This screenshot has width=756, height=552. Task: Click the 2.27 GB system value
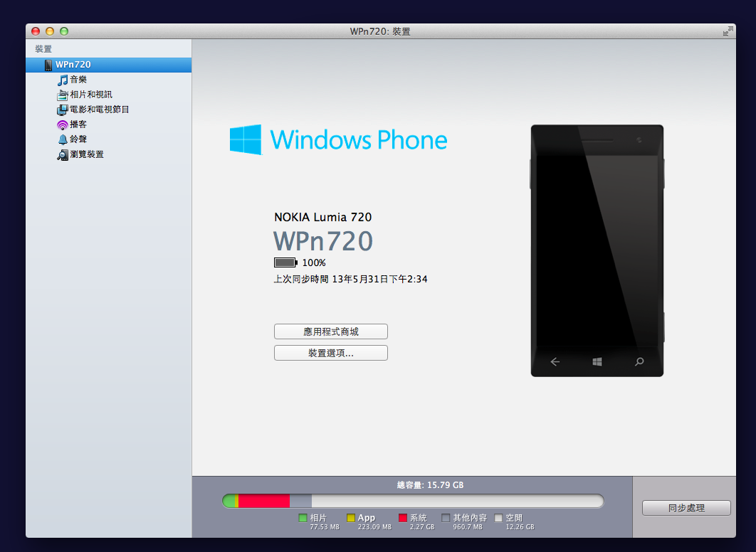(422, 527)
